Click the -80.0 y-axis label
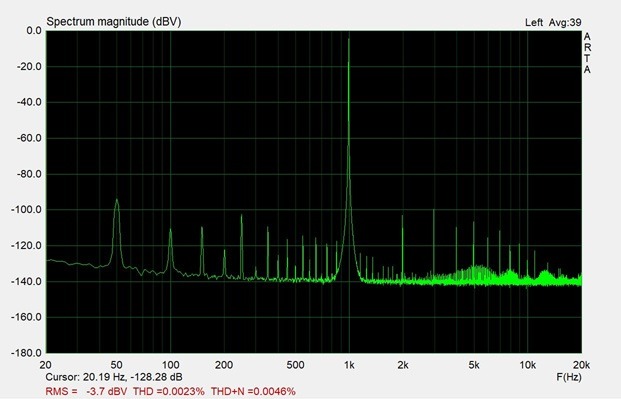621x399 pixels. click(x=29, y=174)
